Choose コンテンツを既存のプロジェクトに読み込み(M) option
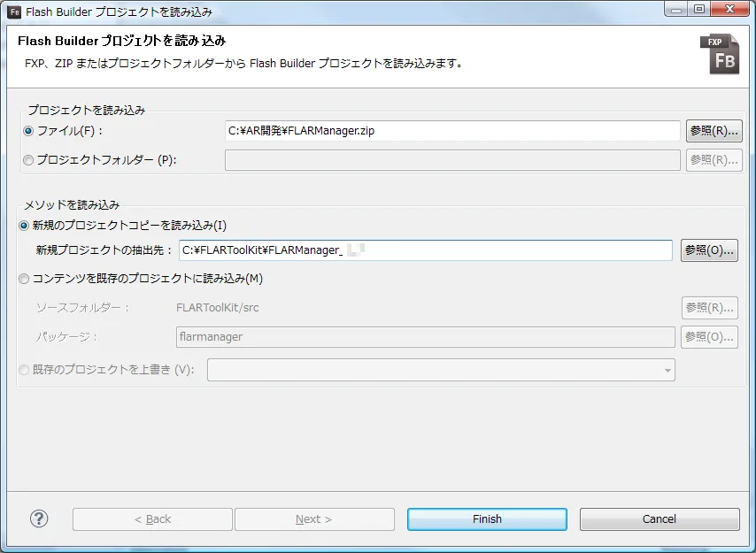Viewport: 756px width, 553px height. pos(24,279)
